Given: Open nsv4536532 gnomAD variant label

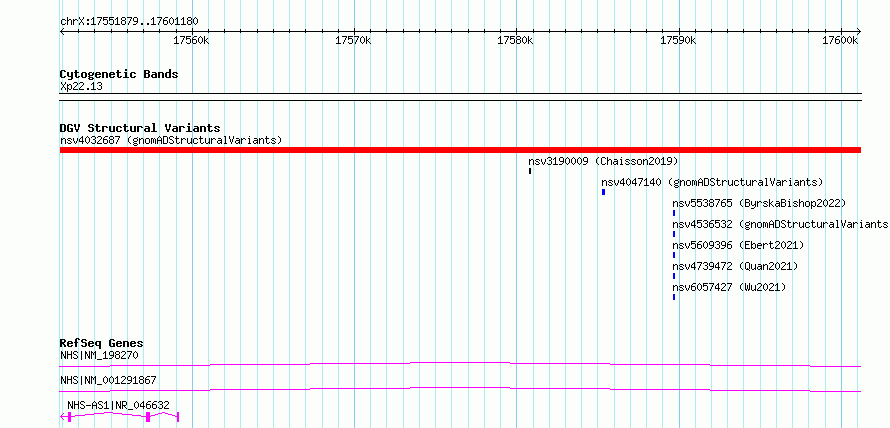Looking at the screenshot, I should [780, 224].
